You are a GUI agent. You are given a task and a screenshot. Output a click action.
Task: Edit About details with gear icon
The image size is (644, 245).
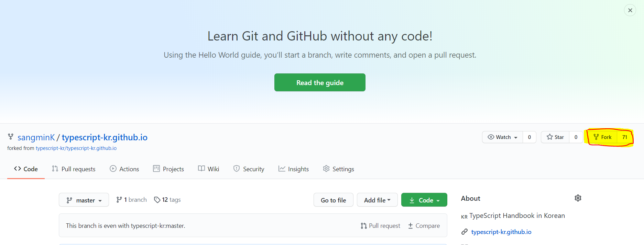578,198
